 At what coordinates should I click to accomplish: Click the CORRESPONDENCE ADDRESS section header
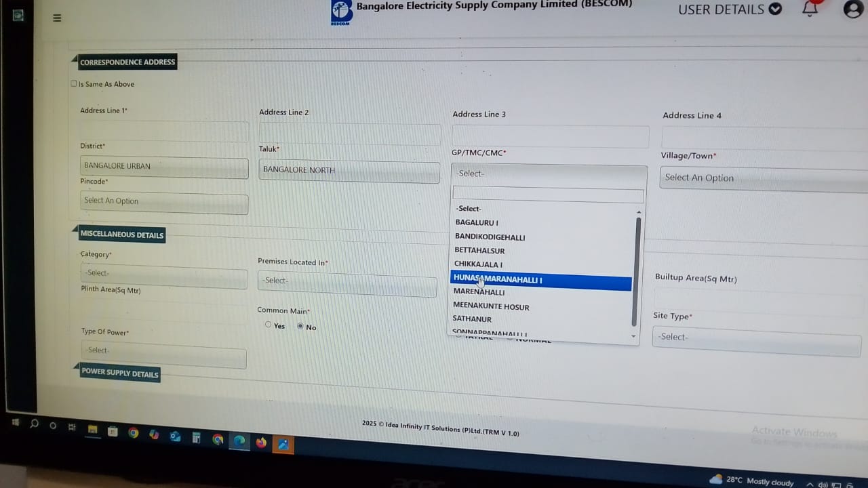click(x=127, y=62)
